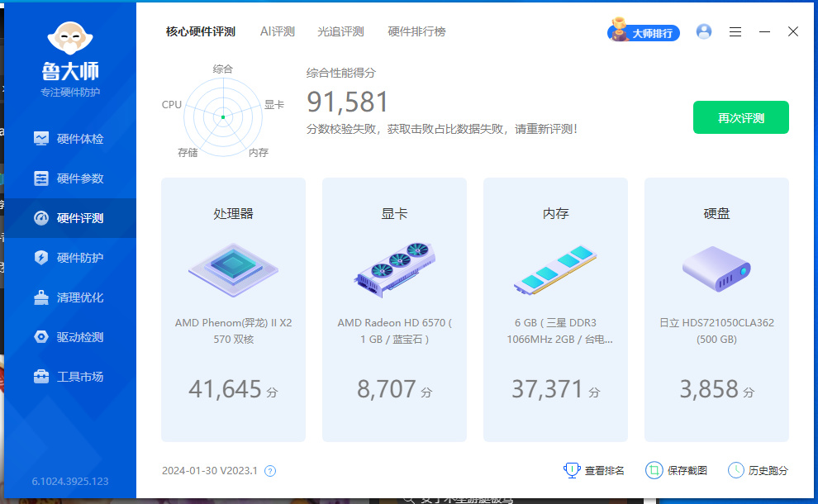Open 硬件参数 in the sidebar

coord(70,178)
